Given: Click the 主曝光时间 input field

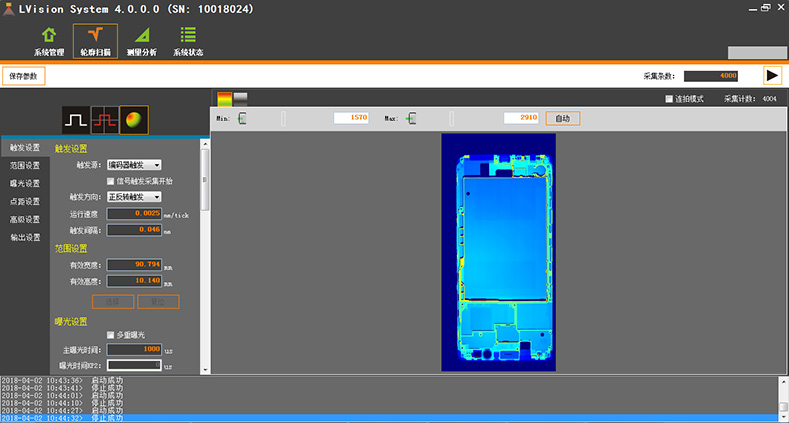Looking at the screenshot, I should point(134,349).
